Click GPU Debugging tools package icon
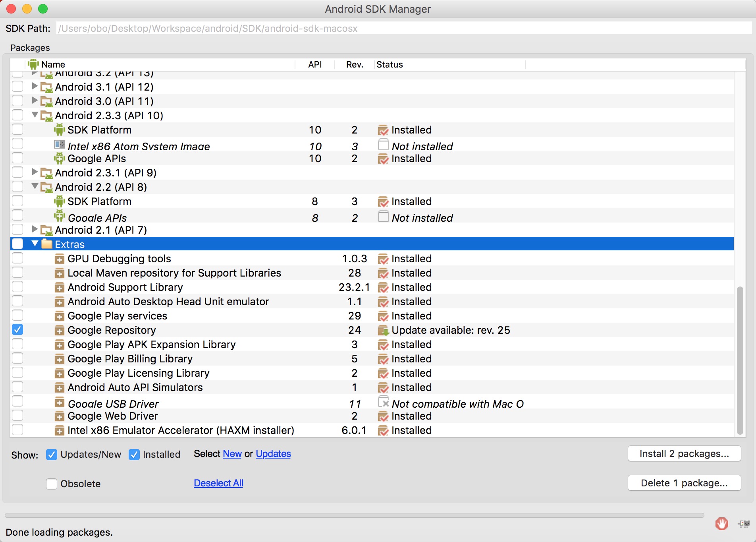756x542 pixels. tap(59, 259)
